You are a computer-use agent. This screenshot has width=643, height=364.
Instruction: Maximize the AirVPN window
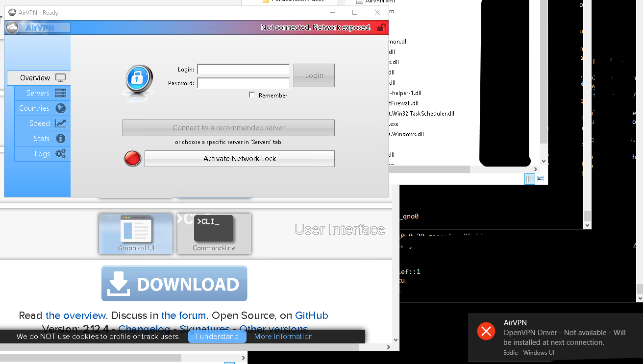click(x=355, y=13)
